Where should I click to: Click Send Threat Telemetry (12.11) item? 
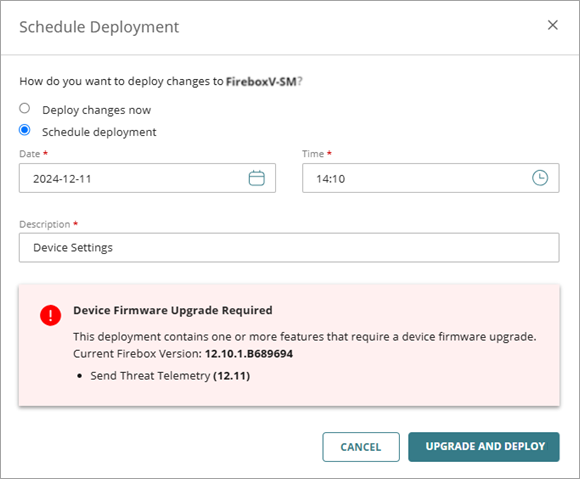click(x=170, y=376)
